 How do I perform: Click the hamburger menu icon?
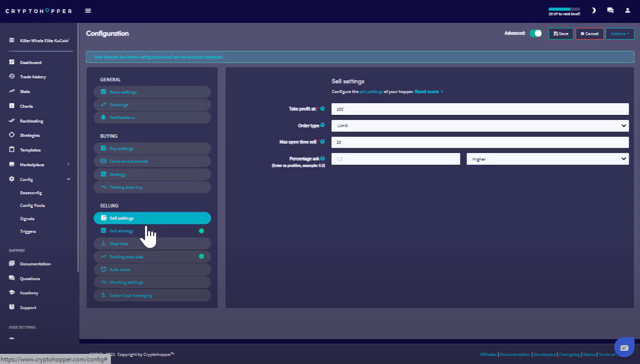click(88, 11)
